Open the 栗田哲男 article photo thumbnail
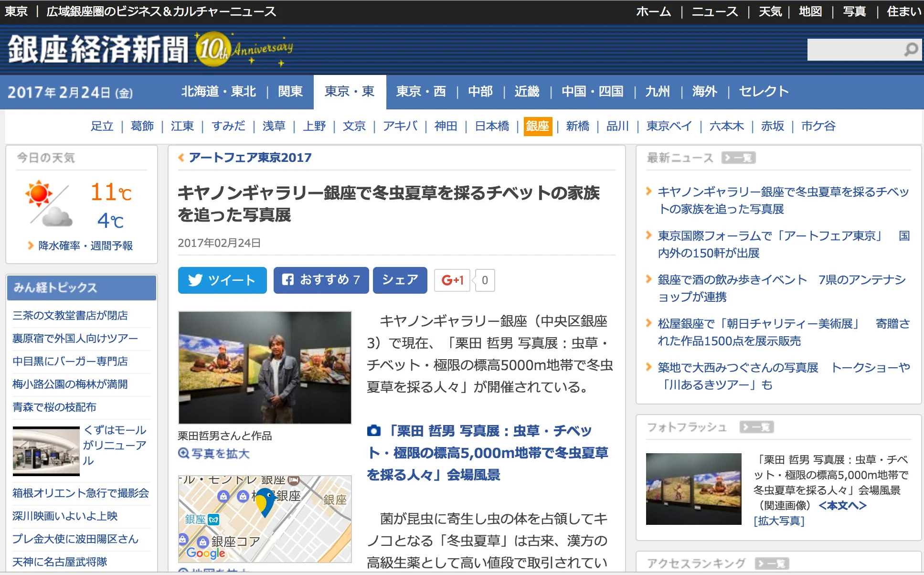 [x=265, y=367]
